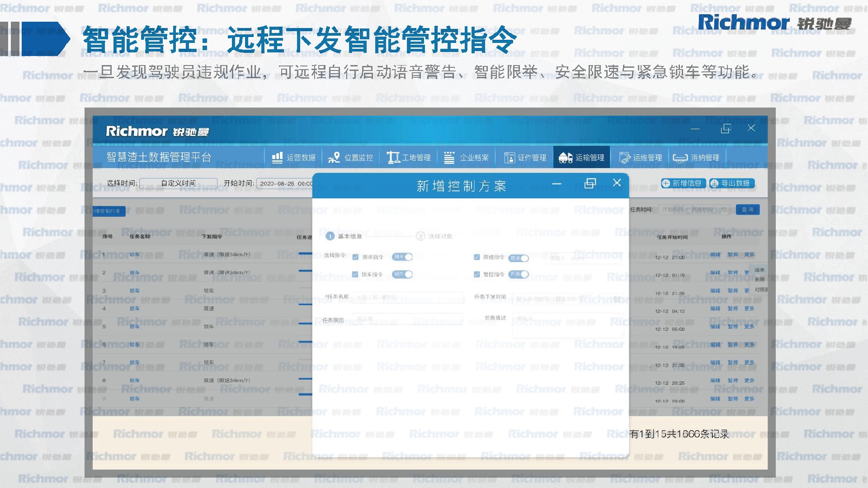Open 锁车 task name in row 1
The image size is (868, 488).
coord(135,254)
